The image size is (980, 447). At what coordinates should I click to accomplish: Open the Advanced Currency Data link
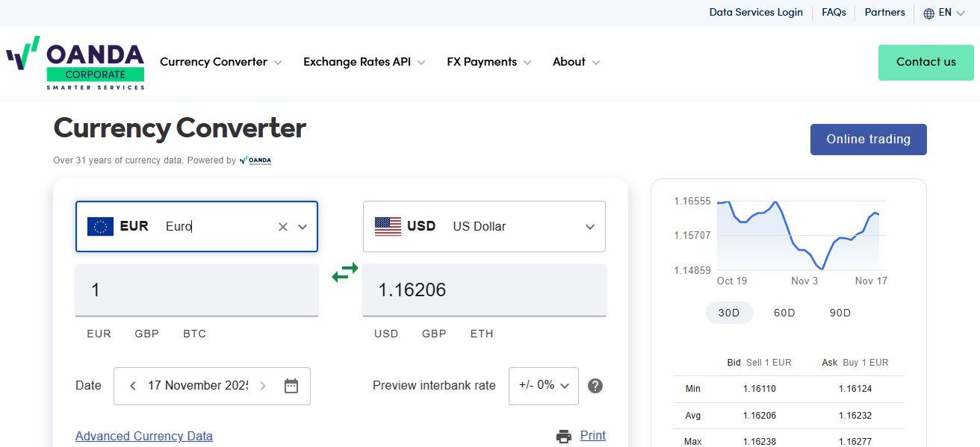point(144,436)
